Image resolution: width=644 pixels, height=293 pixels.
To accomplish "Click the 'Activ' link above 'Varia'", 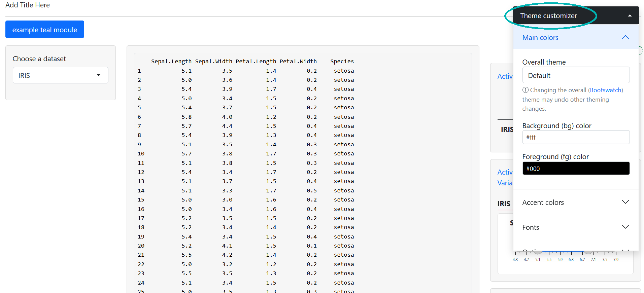I will (x=505, y=172).
